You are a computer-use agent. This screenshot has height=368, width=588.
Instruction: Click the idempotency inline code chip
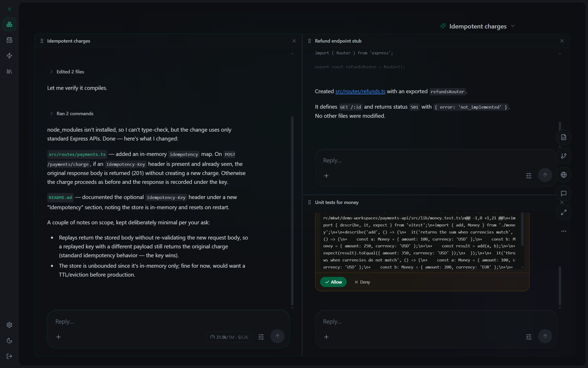tap(184, 154)
